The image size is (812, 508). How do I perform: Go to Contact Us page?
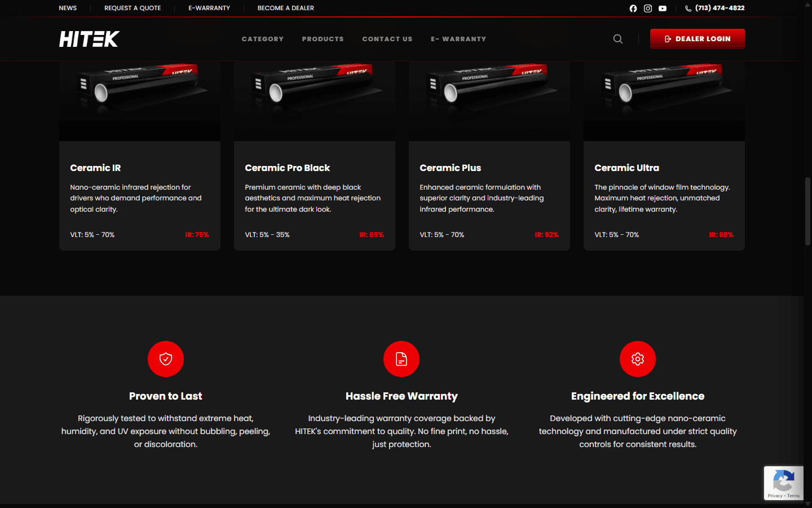point(387,39)
